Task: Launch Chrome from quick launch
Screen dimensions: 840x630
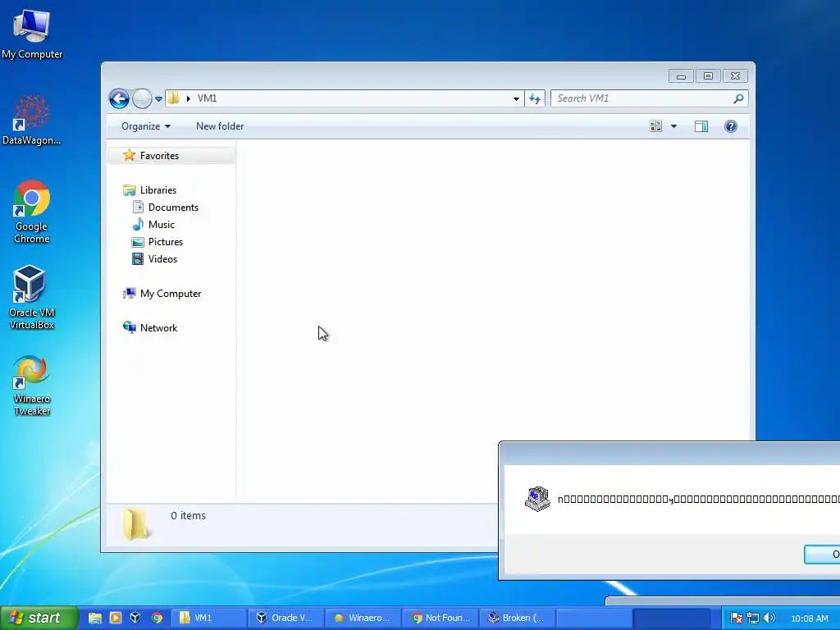Action: pos(157,619)
